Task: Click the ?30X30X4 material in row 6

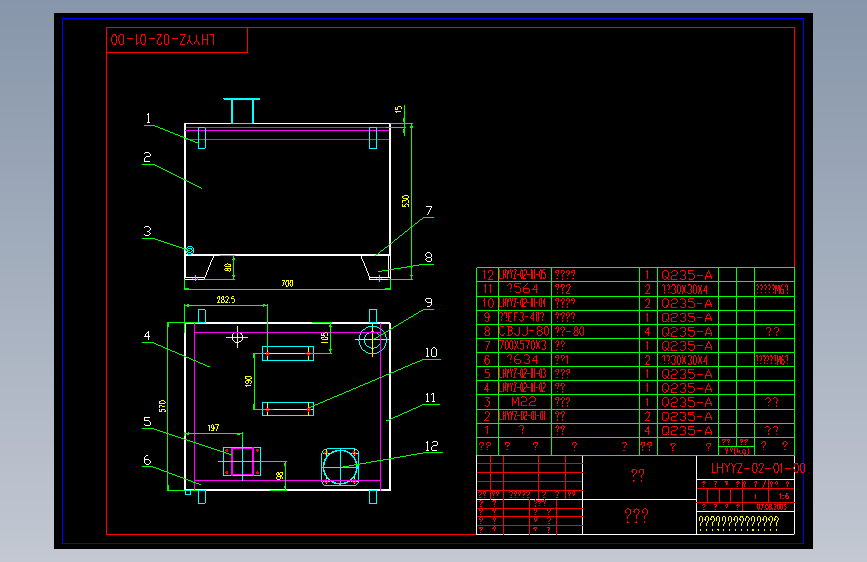Action: (685, 360)
